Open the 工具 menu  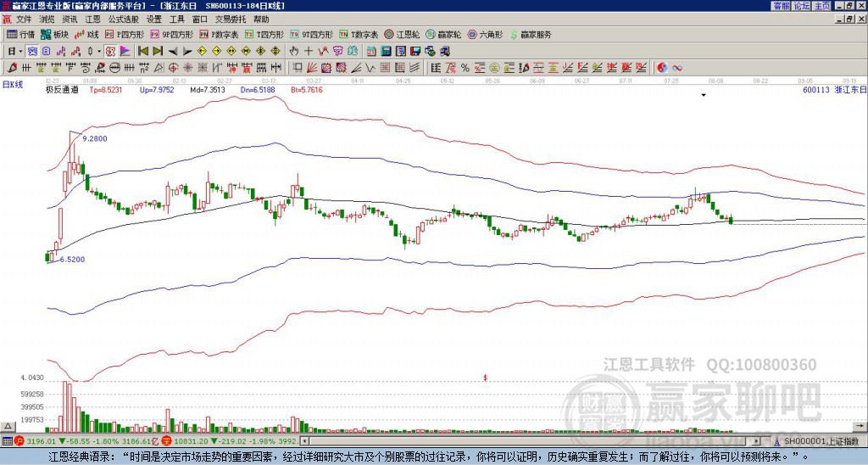(x=176, y=20)
